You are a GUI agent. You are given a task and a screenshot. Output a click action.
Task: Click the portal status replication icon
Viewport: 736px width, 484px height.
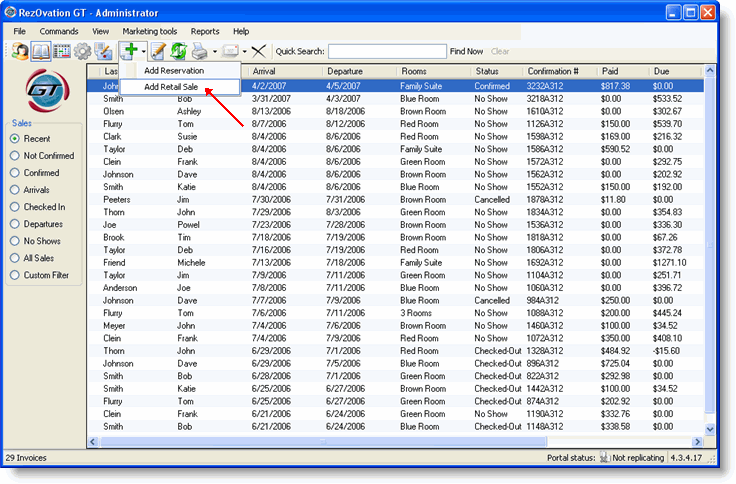(x=605, y=457)
